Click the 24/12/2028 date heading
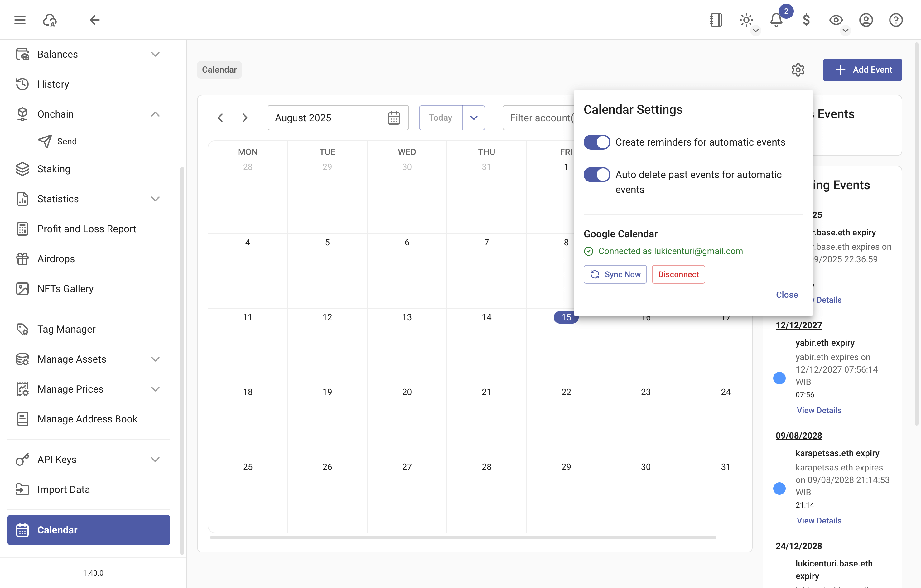921x588 pixels. [798, 546]
